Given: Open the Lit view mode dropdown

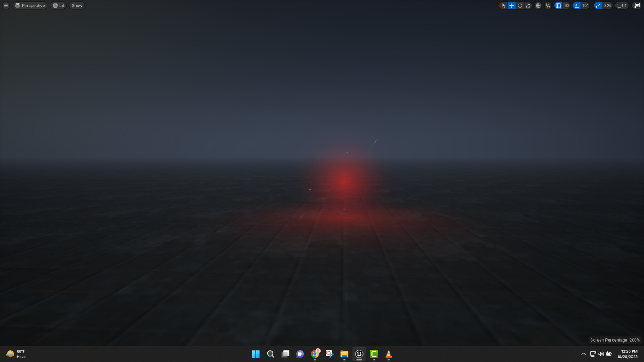Looking at the screenshot, I should [58, 5].
